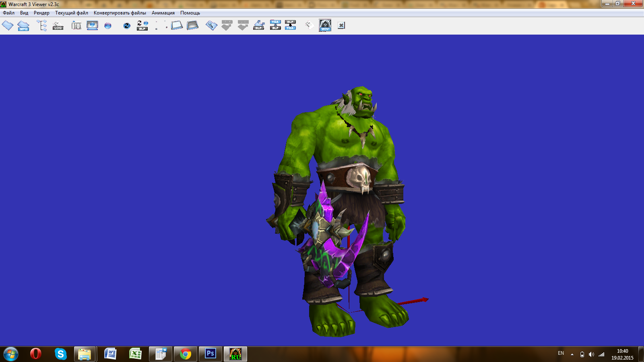Click the red axis arrow gizmo
Viewport: 644px width, 362px height.
click(x=413, y=301)
